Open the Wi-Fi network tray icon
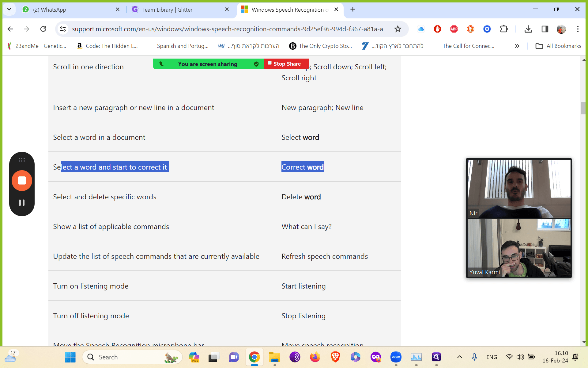This screenshot has width=588, height=368. point(509,357)
